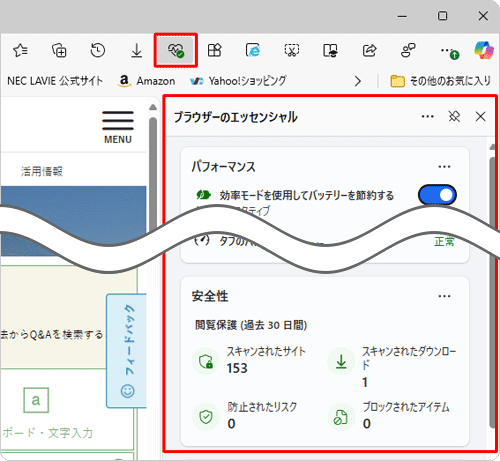Open the Amazon bookmark
The width and height of the screenshot is (500, 461).
pos(146,81)
